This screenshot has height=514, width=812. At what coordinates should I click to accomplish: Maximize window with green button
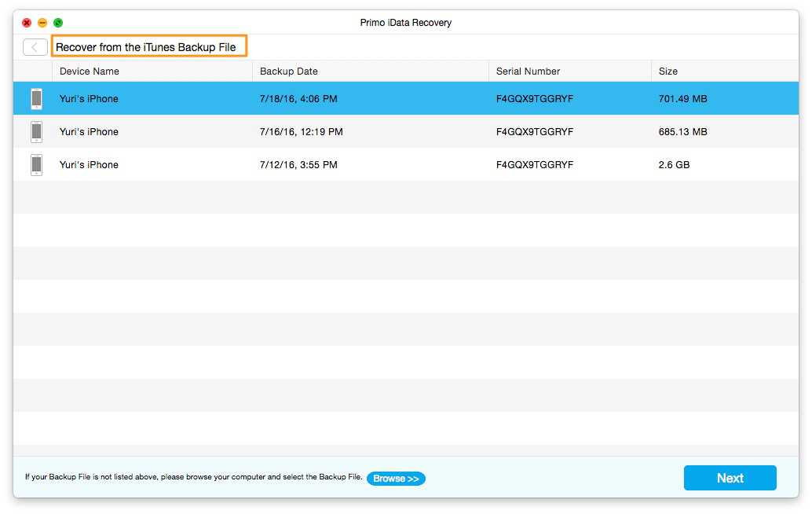(x=58, y=23)
